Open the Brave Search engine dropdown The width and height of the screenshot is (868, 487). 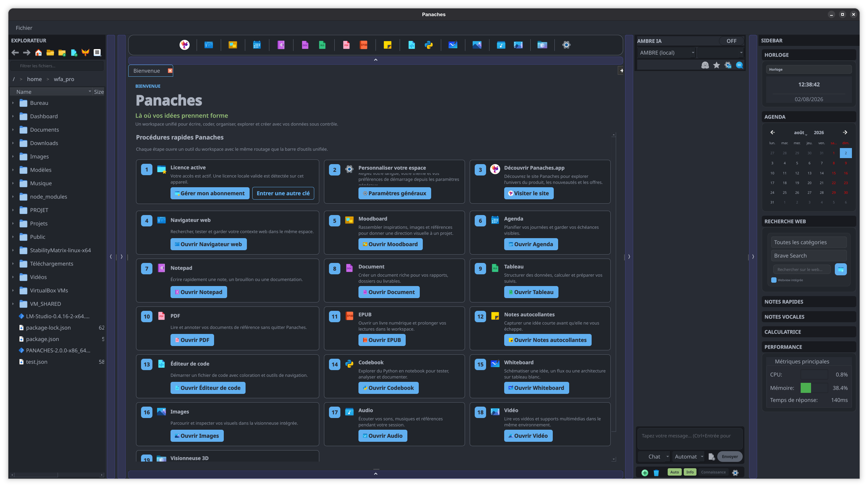pyautogui.click(x=809, y=256)
